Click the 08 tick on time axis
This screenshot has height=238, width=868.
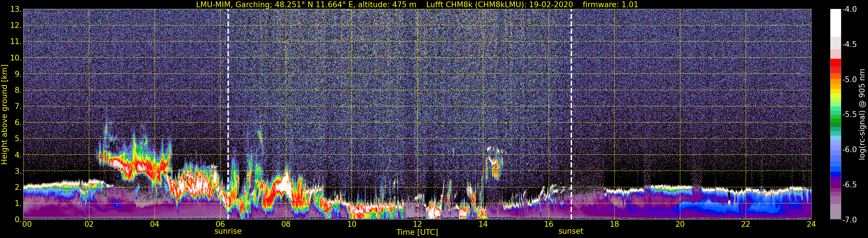pyautogui.click(x=286, y=224)
